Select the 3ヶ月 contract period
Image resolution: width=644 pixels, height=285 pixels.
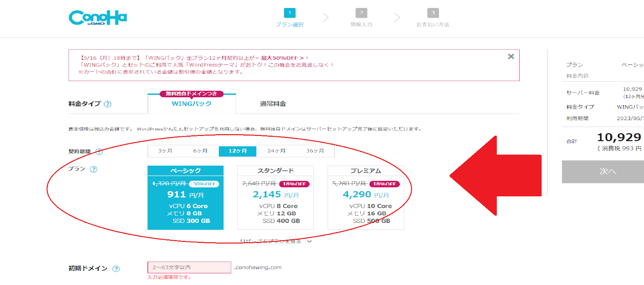click(x=165, y=151)
